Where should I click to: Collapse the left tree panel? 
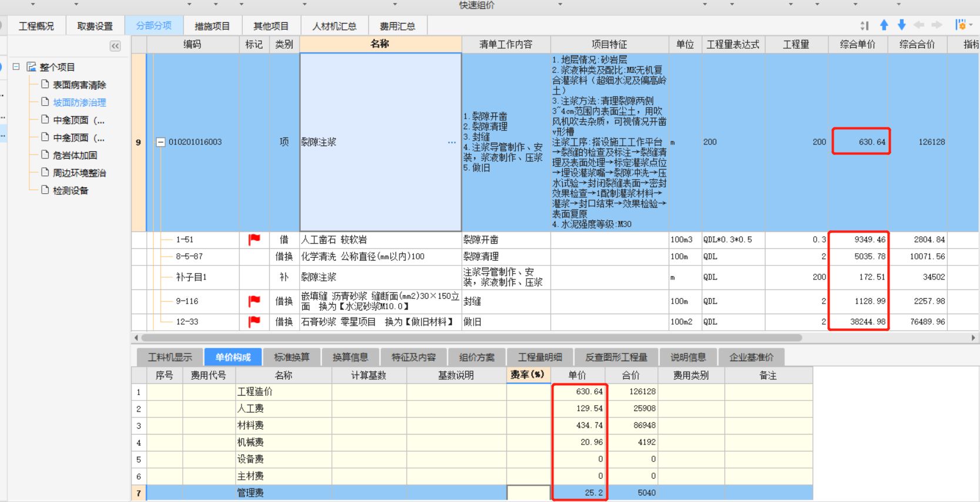pos(115,46)
